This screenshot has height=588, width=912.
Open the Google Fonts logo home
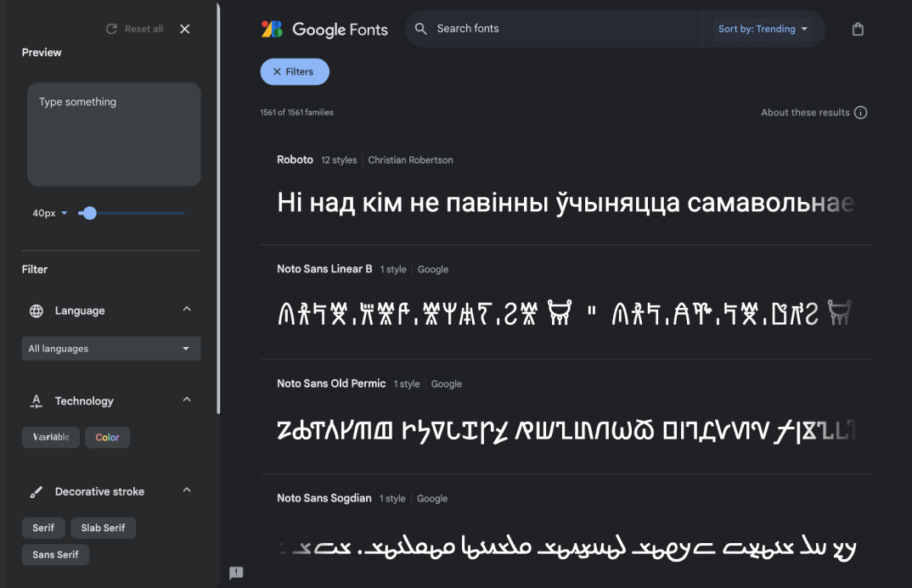tap(324, 29)
